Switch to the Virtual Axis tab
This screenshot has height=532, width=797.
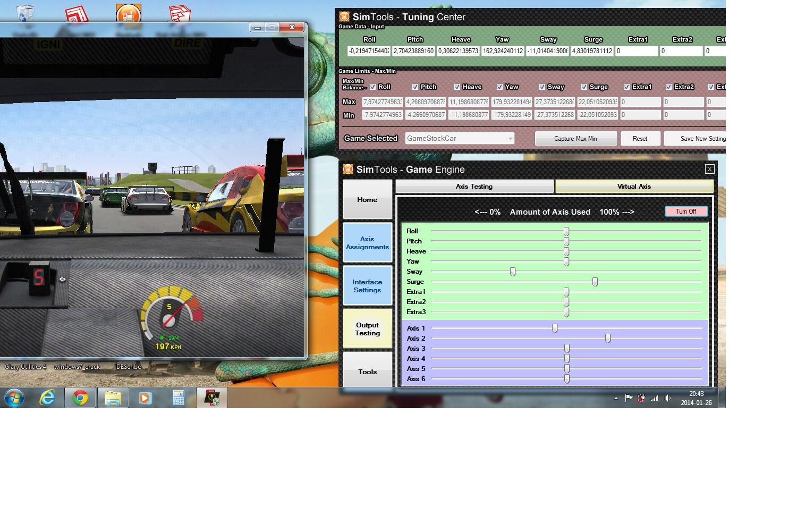coord(634,187)
